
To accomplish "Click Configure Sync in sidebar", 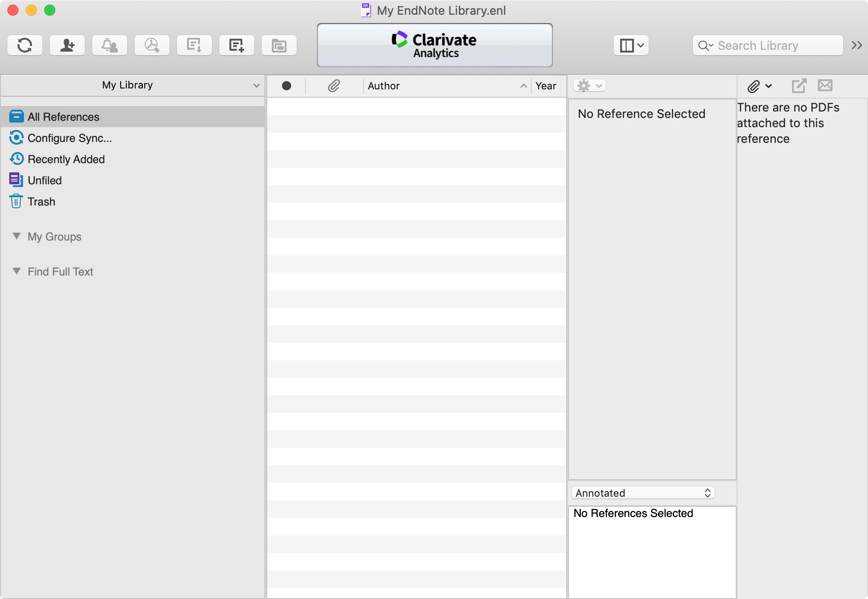I will (70, 138).
